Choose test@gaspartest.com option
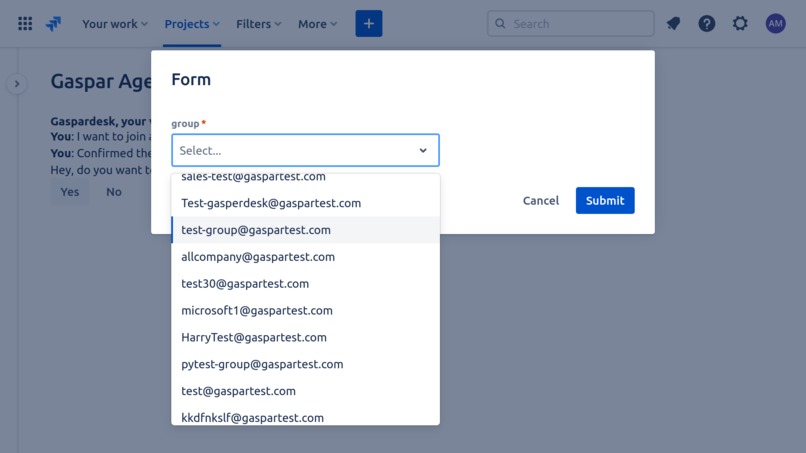 pos(305,391)
